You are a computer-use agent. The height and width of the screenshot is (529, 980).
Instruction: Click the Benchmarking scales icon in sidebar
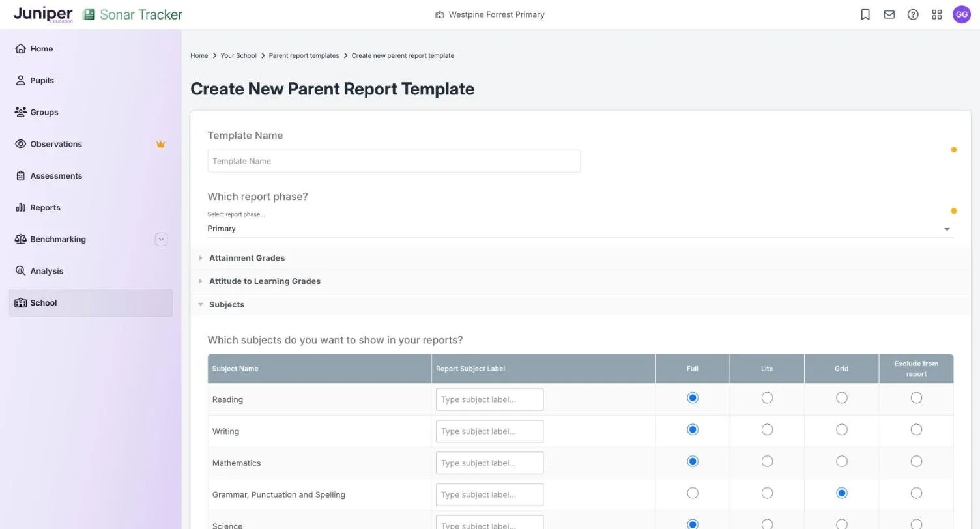click(20, 239)
